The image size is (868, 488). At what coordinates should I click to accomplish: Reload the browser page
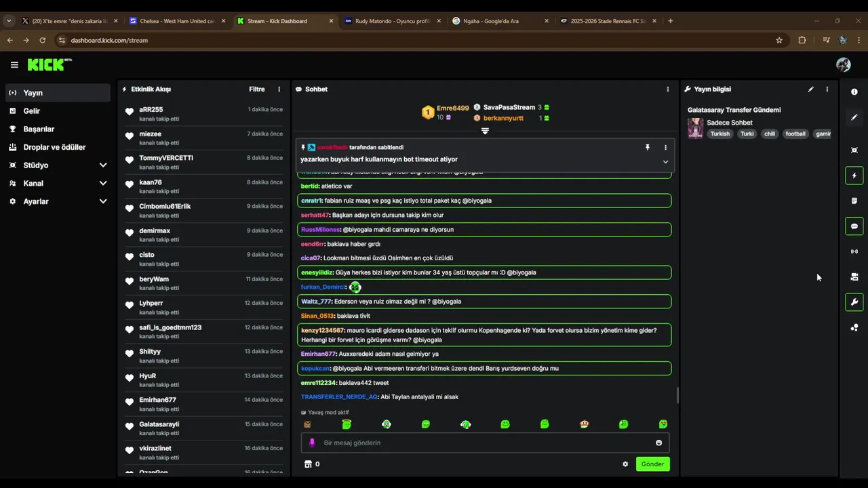42,40
